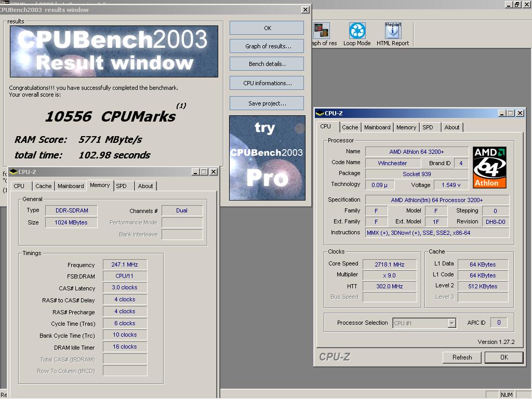
Task: Click the Level 2 cache value '512 KBytes'
Action: 483,286
